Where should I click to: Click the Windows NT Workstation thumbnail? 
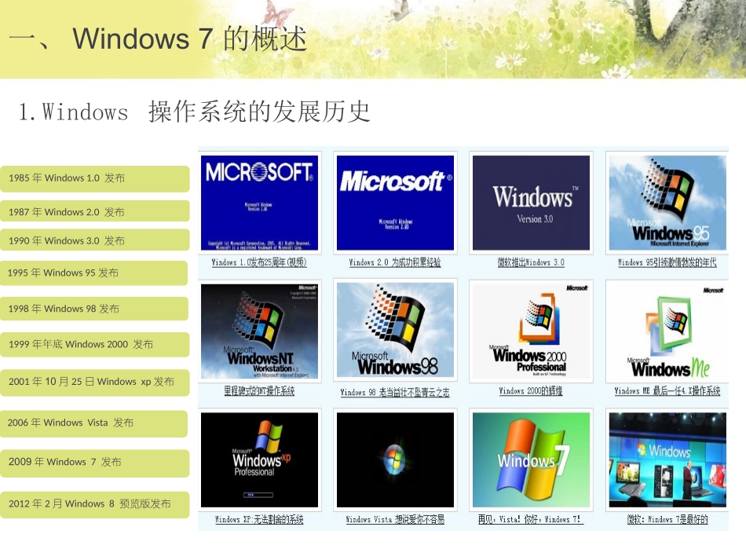tap(259, 331)
